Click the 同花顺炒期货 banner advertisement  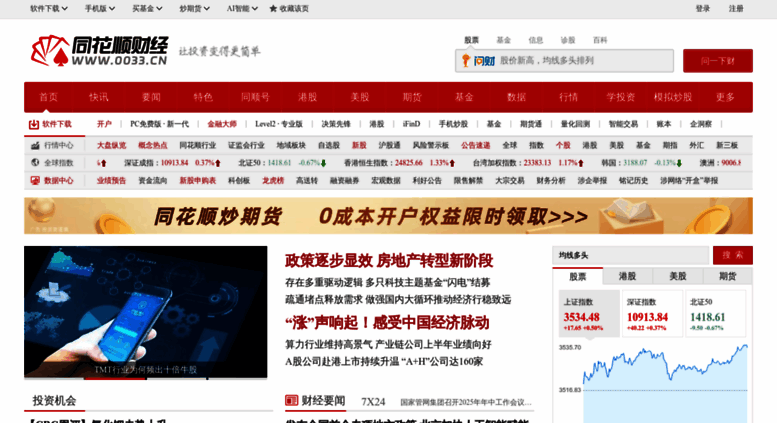(x=388, y=216)
